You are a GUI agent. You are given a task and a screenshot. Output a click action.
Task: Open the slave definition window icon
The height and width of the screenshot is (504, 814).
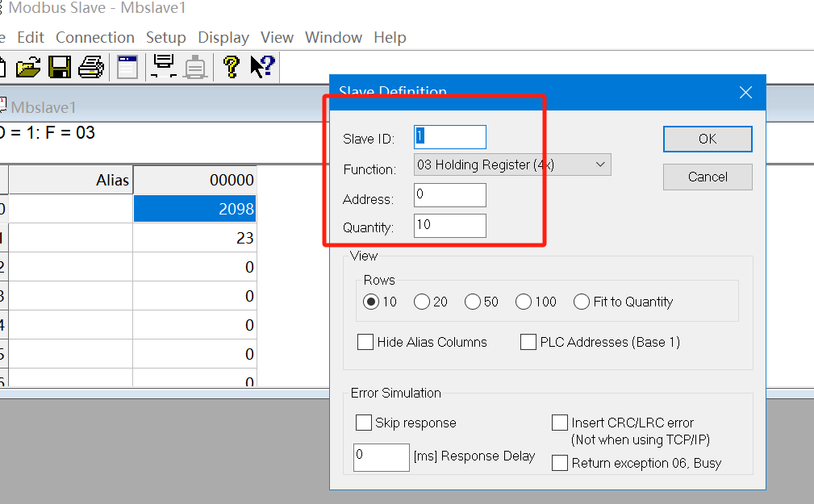tap(127, 67)
